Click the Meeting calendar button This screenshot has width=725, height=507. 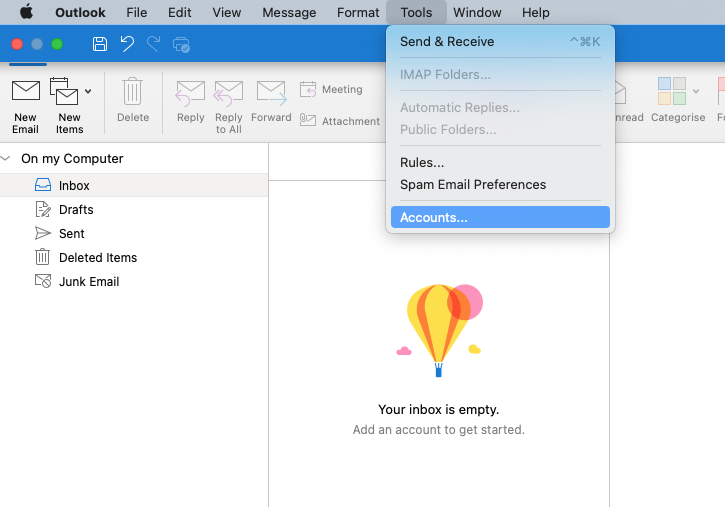click(331, 89)
